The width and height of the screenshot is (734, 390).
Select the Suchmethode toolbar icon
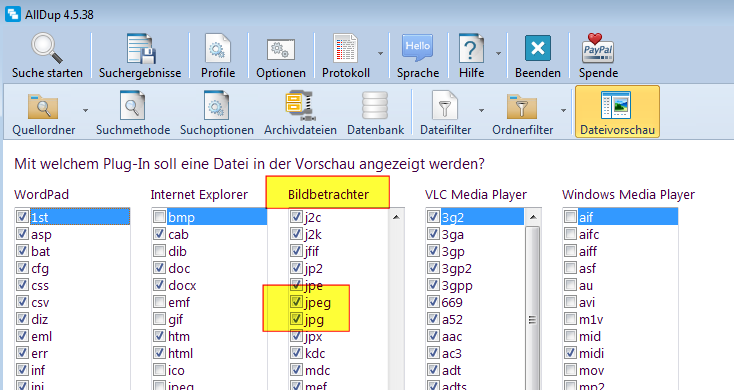coord(132,106)
